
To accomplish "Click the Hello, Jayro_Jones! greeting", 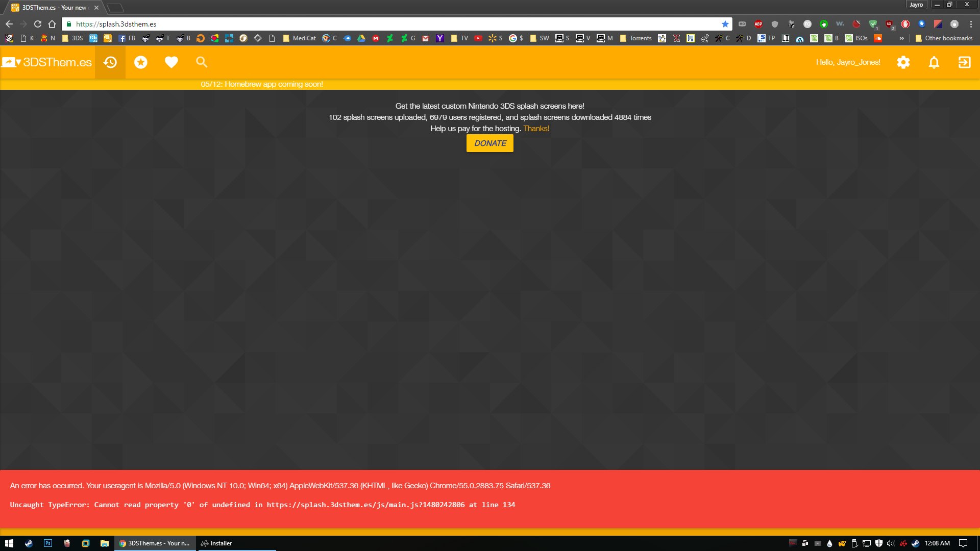I will point(848,62).
